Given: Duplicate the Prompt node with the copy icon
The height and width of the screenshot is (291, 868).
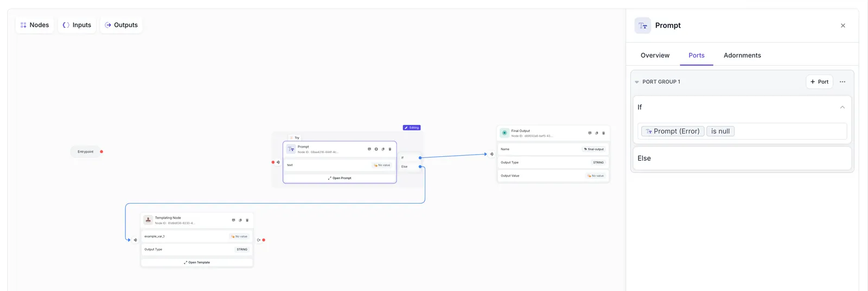Looking at the screenshot, I should (383, 149).
